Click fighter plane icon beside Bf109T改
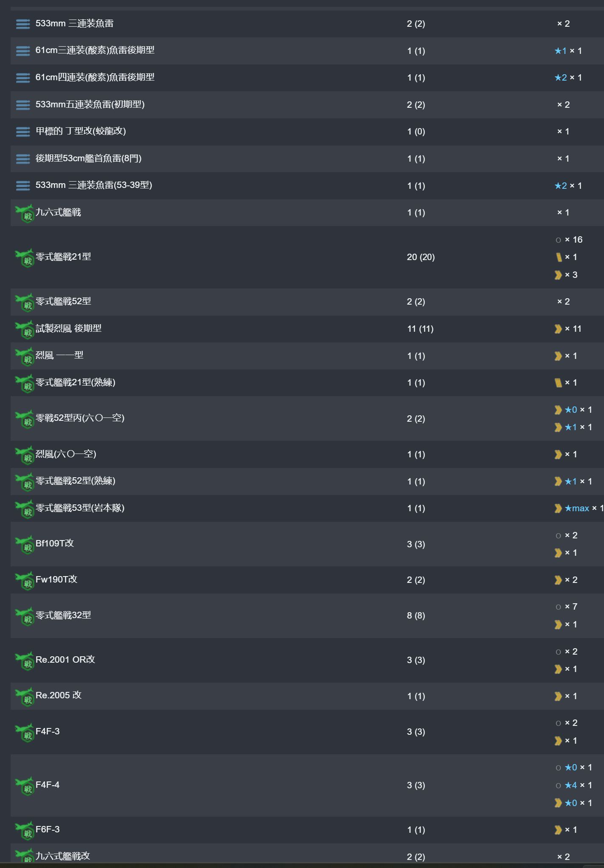 [x=24, y=544]
